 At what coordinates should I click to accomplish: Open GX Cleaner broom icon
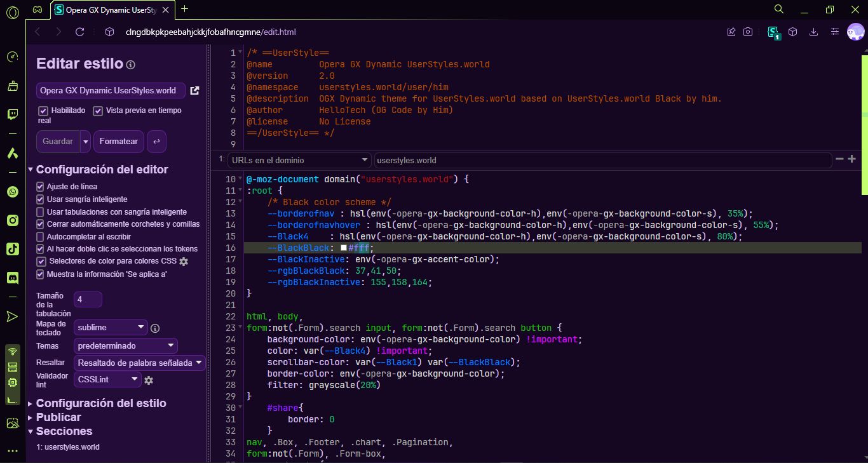pyautogui.click(x=13, y=86)
